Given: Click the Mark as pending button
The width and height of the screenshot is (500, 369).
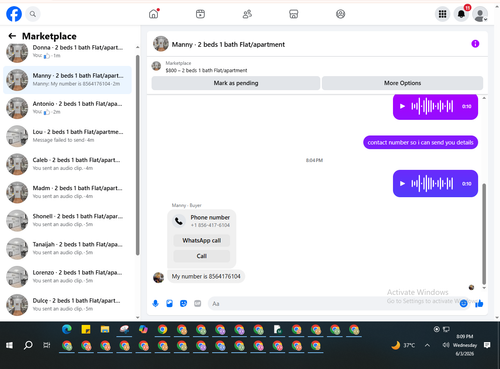Looking at the screenshot, I should click(x=236, y=83).
